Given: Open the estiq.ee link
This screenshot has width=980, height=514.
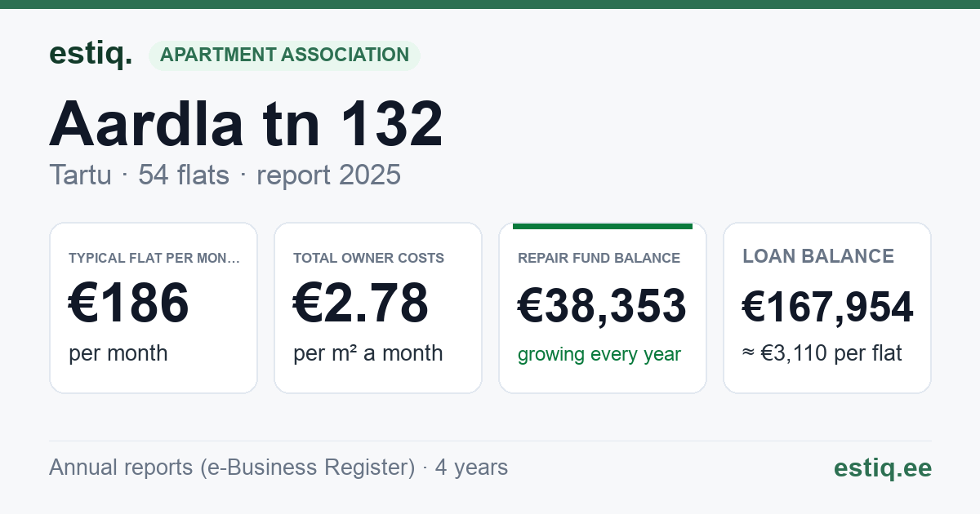Looking at the screenshot, I should tap(883, 467).
